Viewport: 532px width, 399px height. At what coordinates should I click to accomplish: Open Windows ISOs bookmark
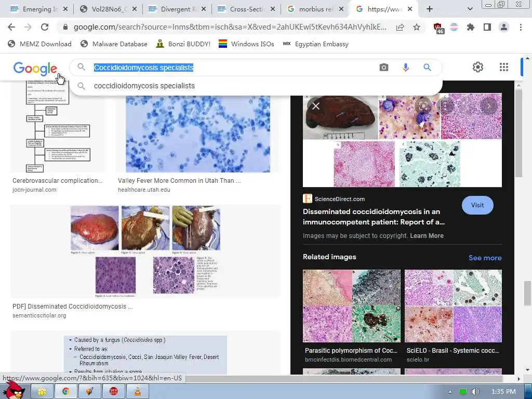(x=246, y=44)
